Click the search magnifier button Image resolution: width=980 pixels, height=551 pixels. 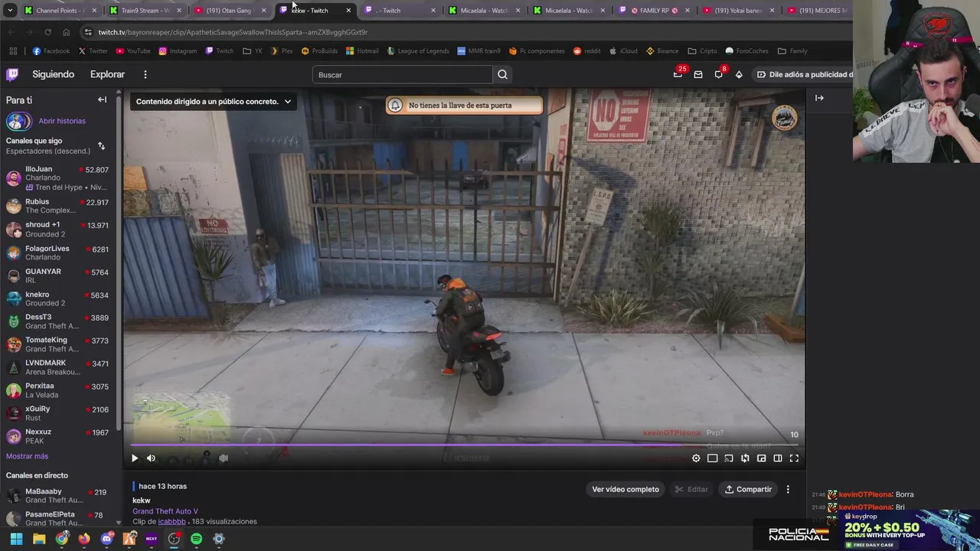(x=502, y=74)
